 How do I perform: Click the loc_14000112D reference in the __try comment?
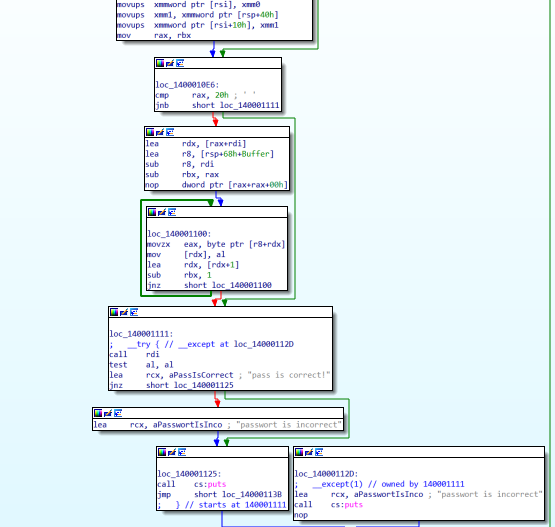point(264,344)
